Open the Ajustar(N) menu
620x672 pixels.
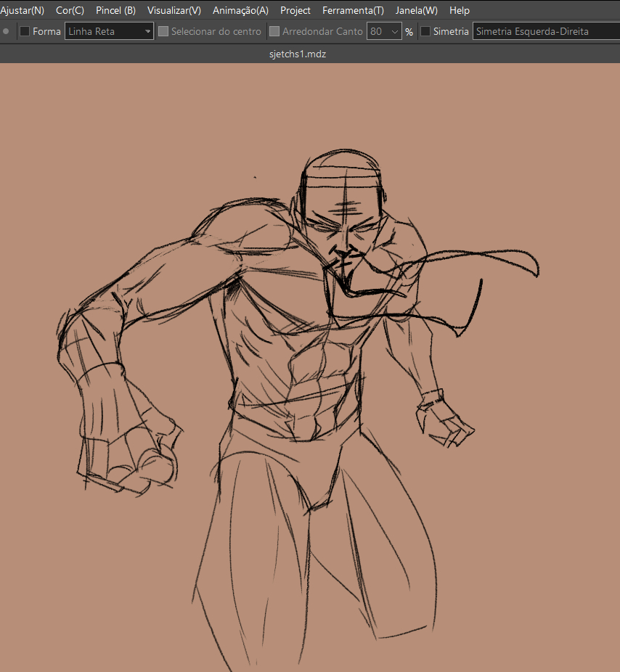tap(22, 10)
